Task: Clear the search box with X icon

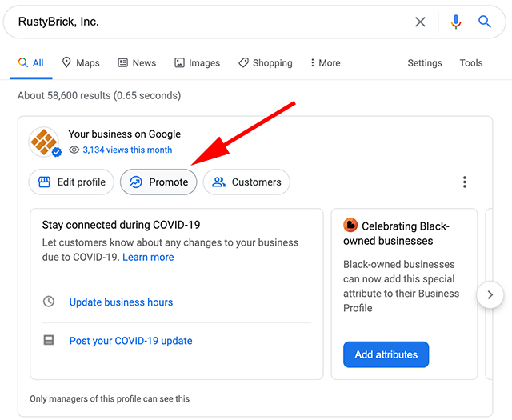Action: 420,22
